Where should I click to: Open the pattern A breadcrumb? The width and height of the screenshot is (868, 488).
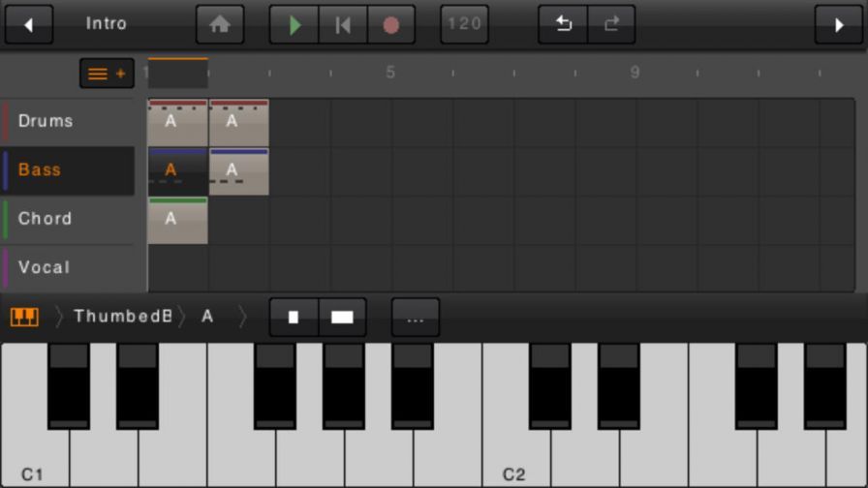tap(207, 317)
